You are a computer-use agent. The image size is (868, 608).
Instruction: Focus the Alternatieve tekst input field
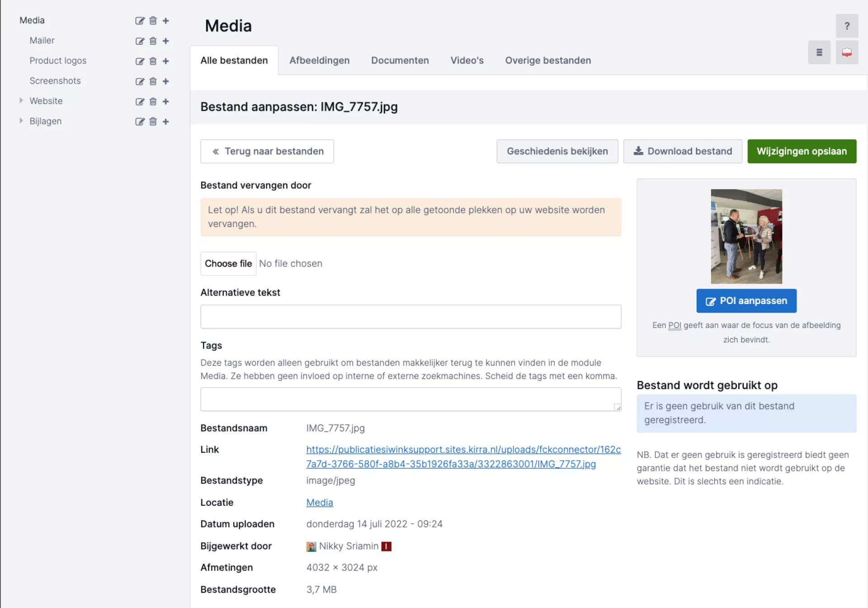410,317
